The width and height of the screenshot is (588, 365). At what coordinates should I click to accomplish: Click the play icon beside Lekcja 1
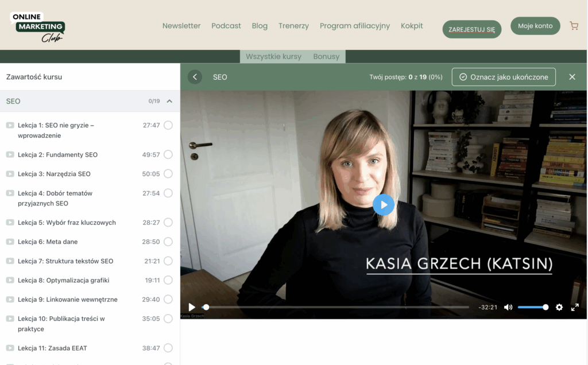9,125
